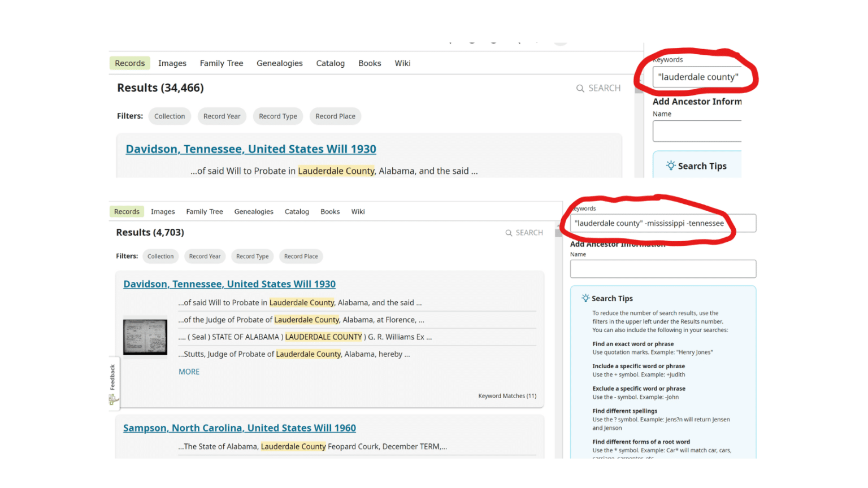Viewport: 868px width, 488px height.
Task: Open the Catalog section
Action: [297, 211]
